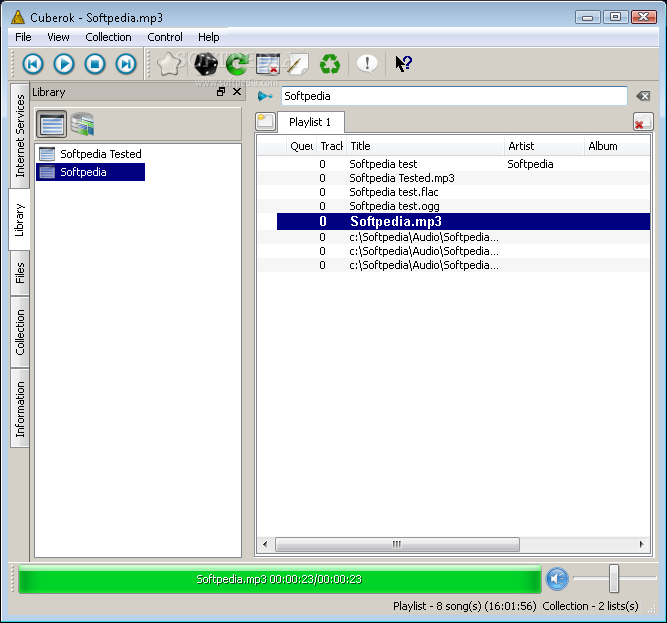Image resolution: width=667 pixels, height=623 pixels.
Task: Open tag editor pencil icon
Action: coord(298,64)
